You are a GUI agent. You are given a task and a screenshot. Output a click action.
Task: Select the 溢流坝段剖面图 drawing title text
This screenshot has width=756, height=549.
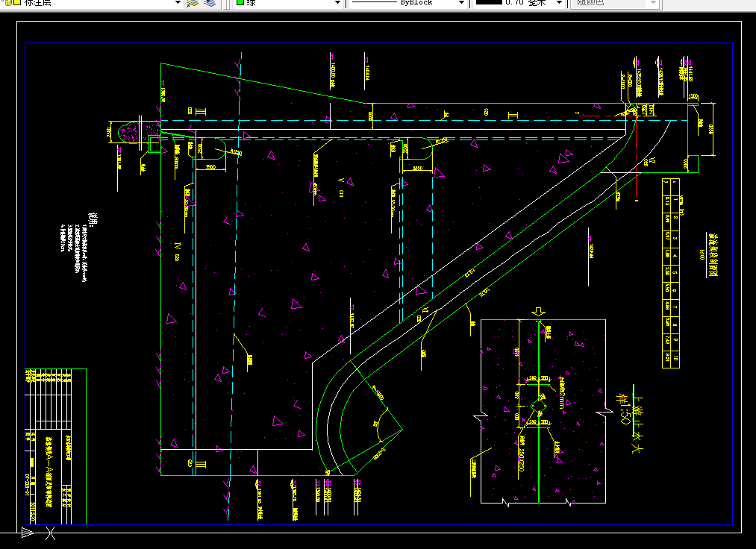click(713, 255)
